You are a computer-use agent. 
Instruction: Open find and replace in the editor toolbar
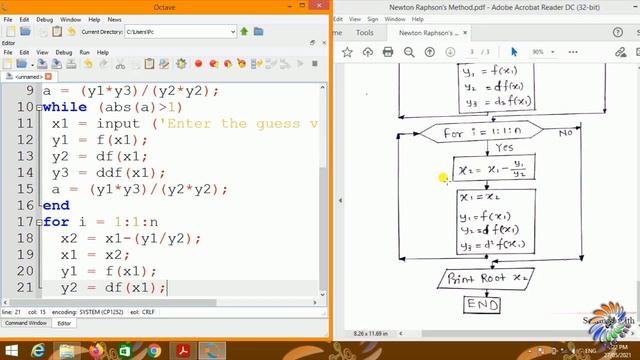coord(164,64)
